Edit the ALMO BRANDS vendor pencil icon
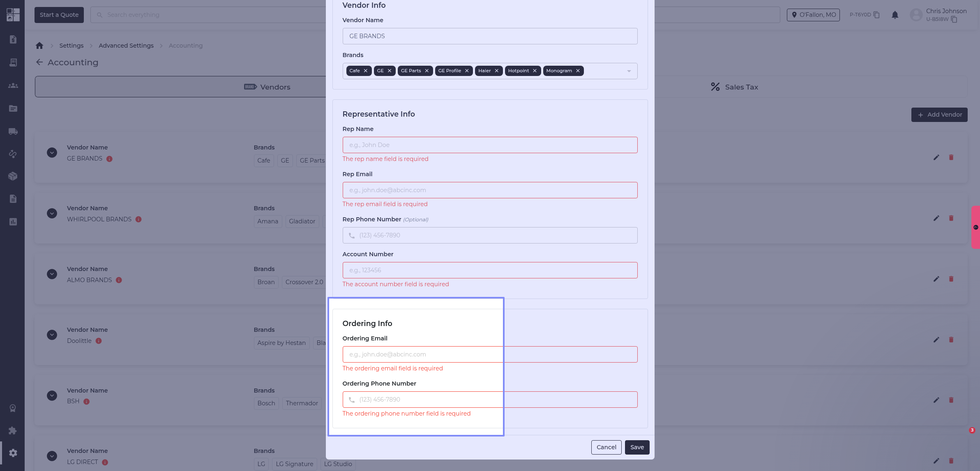This screenshot has width=980, height=471. 936,279
